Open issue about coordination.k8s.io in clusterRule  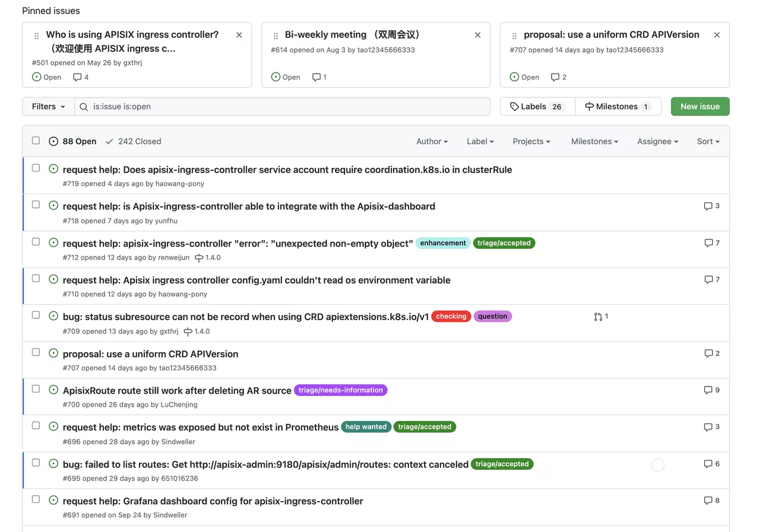pos(287,170)
